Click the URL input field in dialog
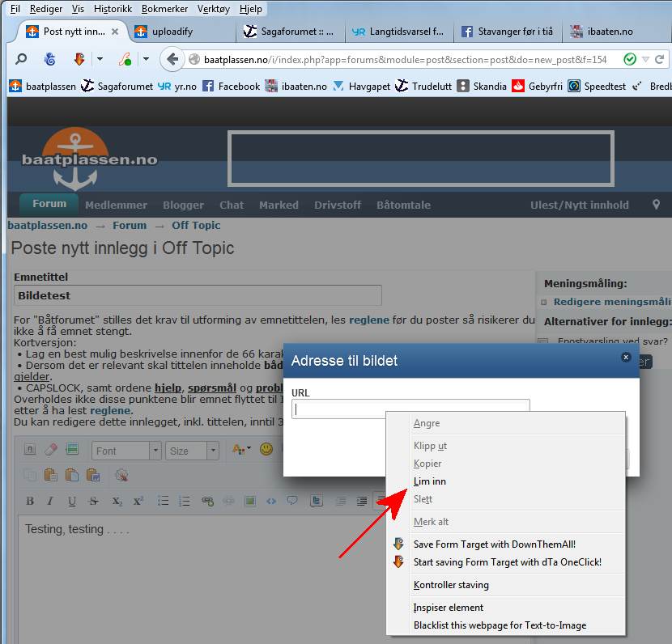Screen dimensions: 672x644 click(410, 409)
